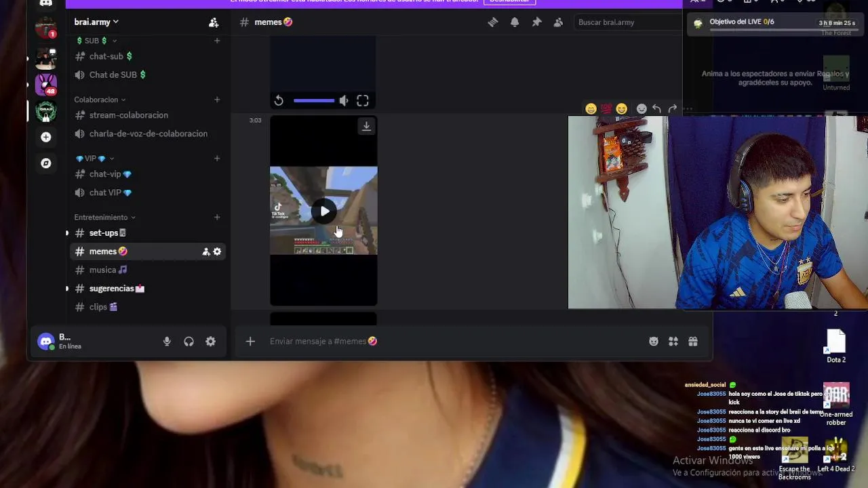Create channel in Colaboracion category
This screenshot has width=868, height=488.
[x=217, y=100]
